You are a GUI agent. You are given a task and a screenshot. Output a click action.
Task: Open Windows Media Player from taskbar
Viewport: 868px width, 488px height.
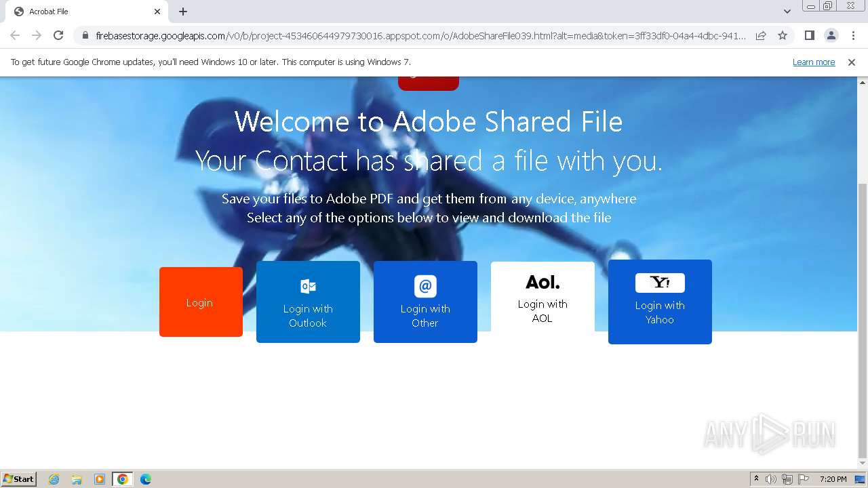click(100, 479)
